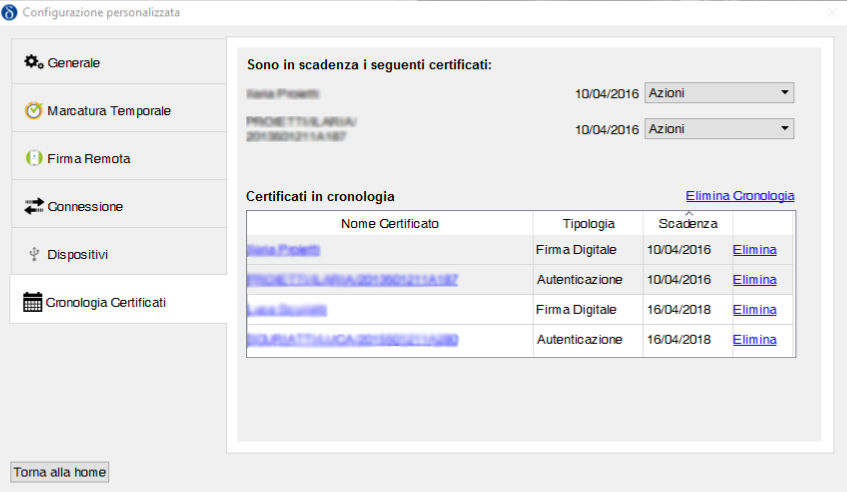This screenshot has height=492, width=847.
Task: Sort by Tipologia column header
Action: pos(588,224)
